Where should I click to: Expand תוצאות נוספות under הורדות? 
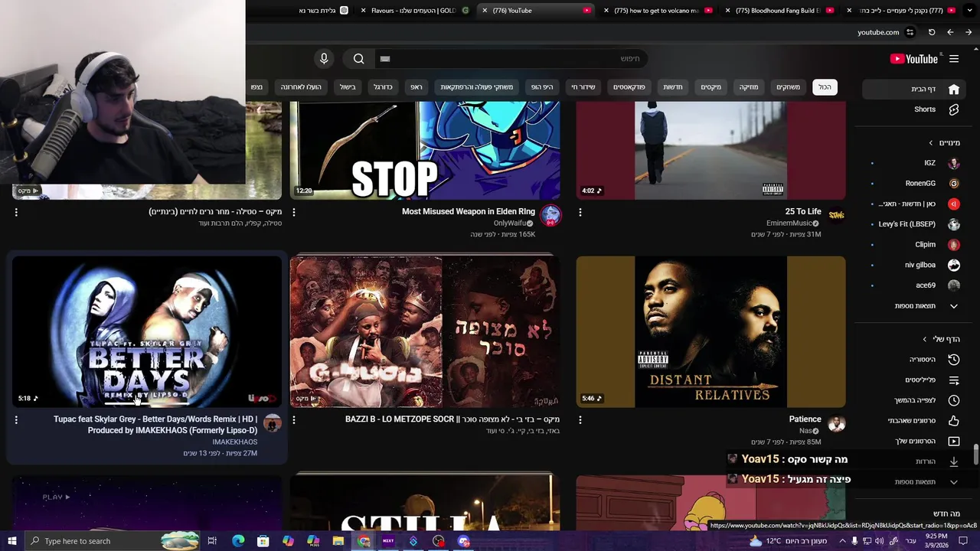(913, 482)
